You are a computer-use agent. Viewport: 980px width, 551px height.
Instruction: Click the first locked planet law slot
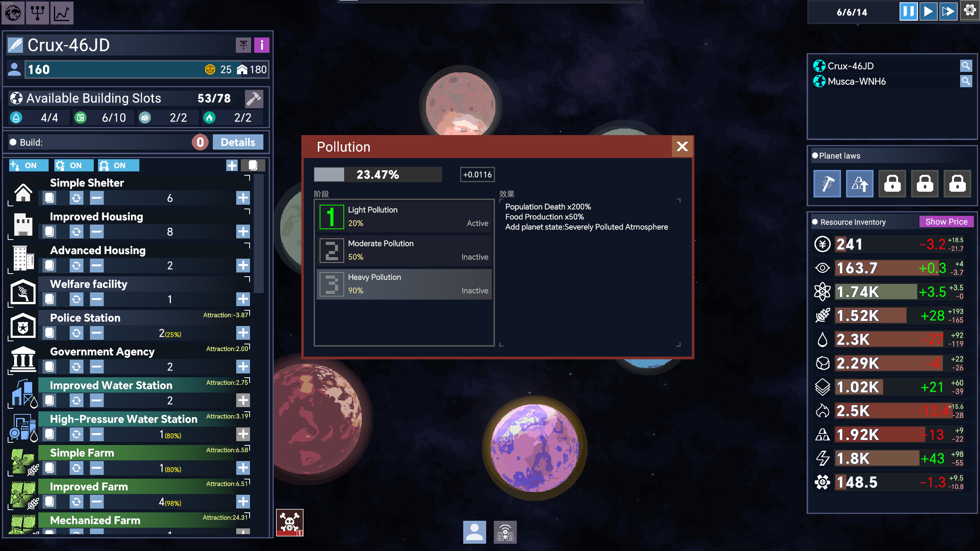point(892,184)
